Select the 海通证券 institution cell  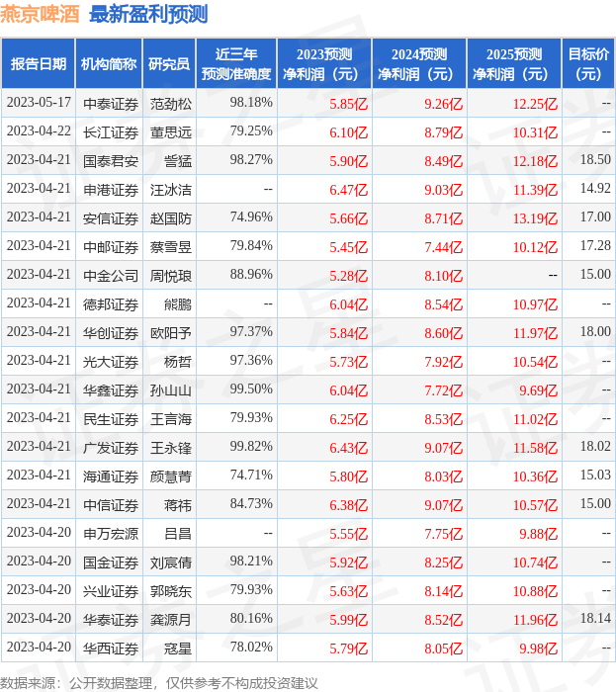[x=111, y=476]
